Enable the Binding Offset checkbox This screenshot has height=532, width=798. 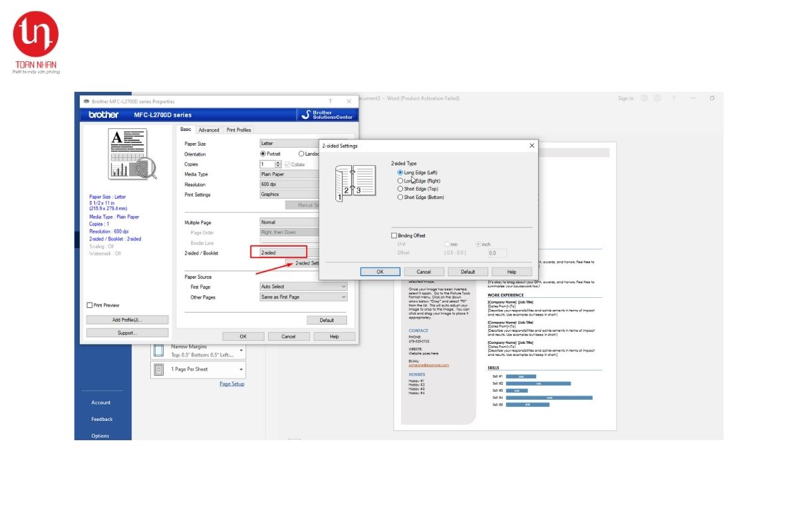[x=394, y=235]
